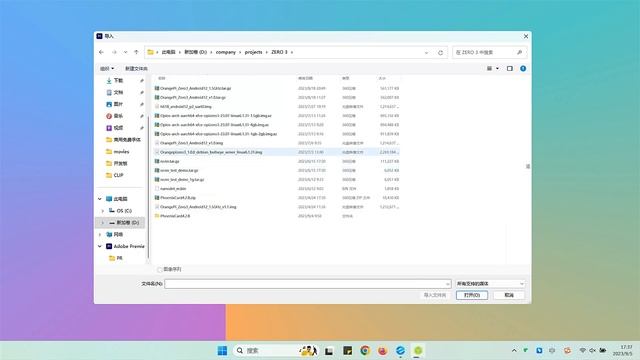Click the search magnifier icon

pos(520,52)
